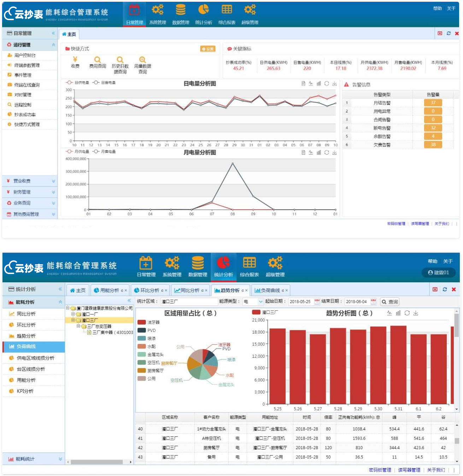
Task: Toggle 灌口三厂 legend in trend chart
Action: (x=265, y=313)
